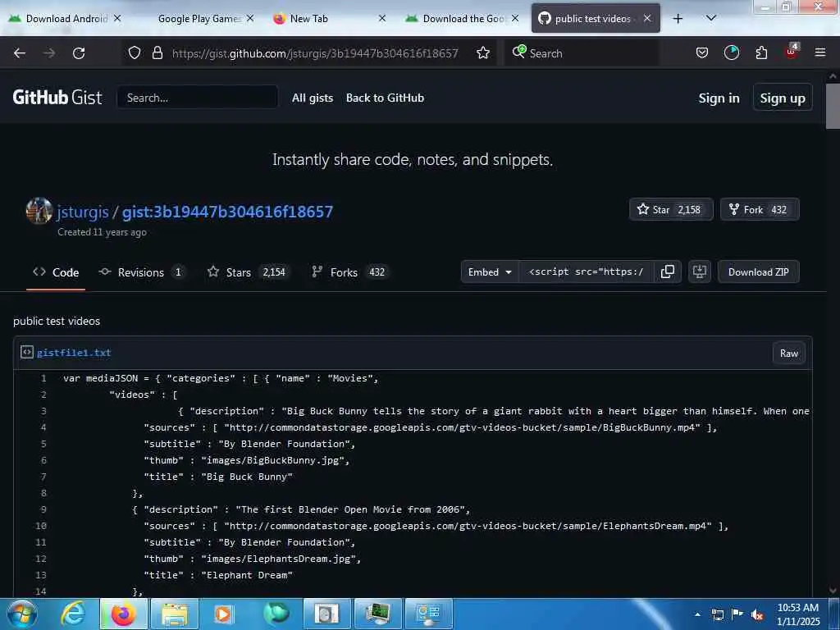
Task: Click the Sign in link
Action: tap(719, 98)
